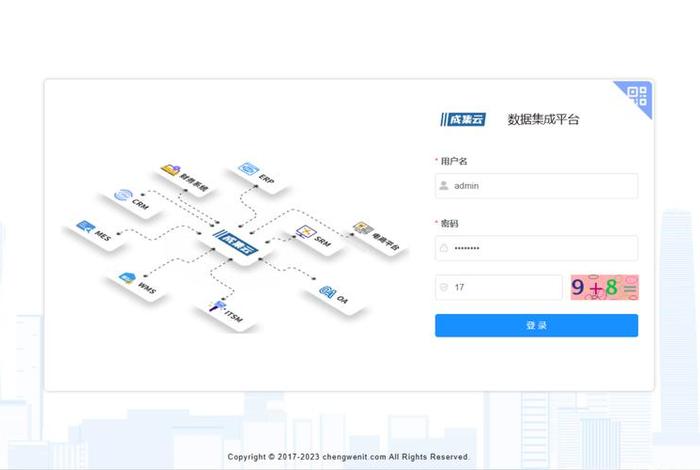700x470 pixels.
Task: Click the lock icon in password field
Action: tap(444, 248)
